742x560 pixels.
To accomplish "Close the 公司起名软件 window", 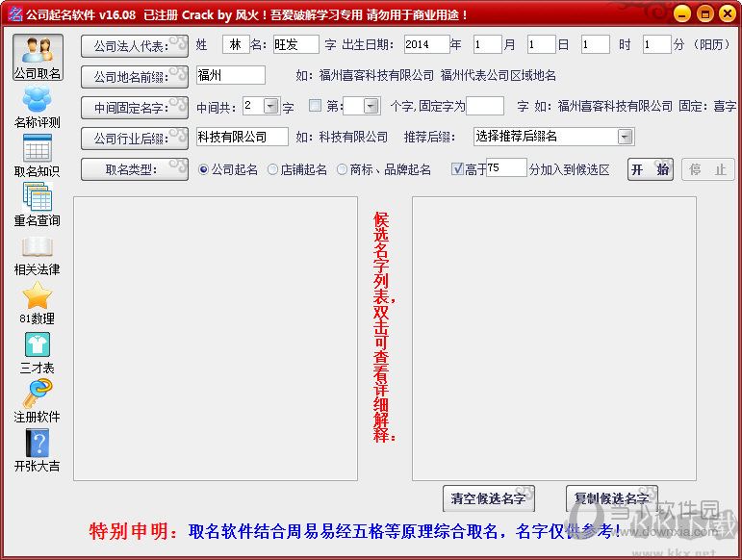I will tap(727, 13).
